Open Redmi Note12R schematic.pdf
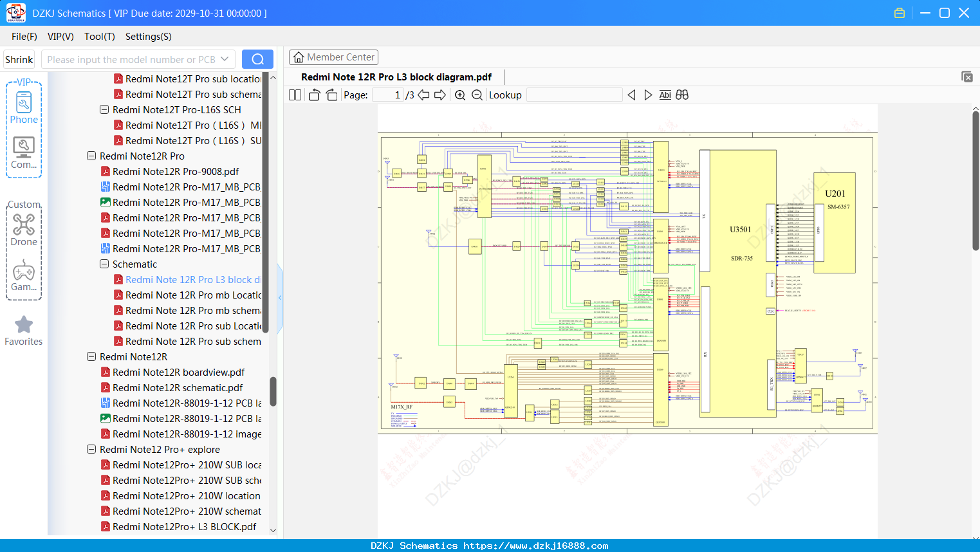 172,387
